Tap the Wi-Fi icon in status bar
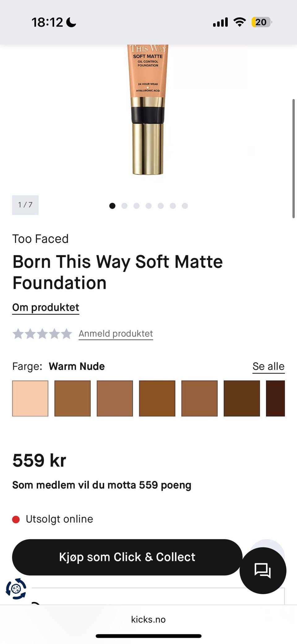The width and height of the screenshot is (297, 644). pos(239,22)
